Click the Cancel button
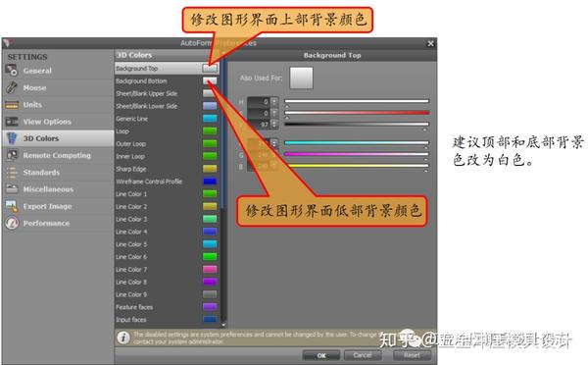Image resolution: width=588 pixels, height=365 pixels. point(363,355)
